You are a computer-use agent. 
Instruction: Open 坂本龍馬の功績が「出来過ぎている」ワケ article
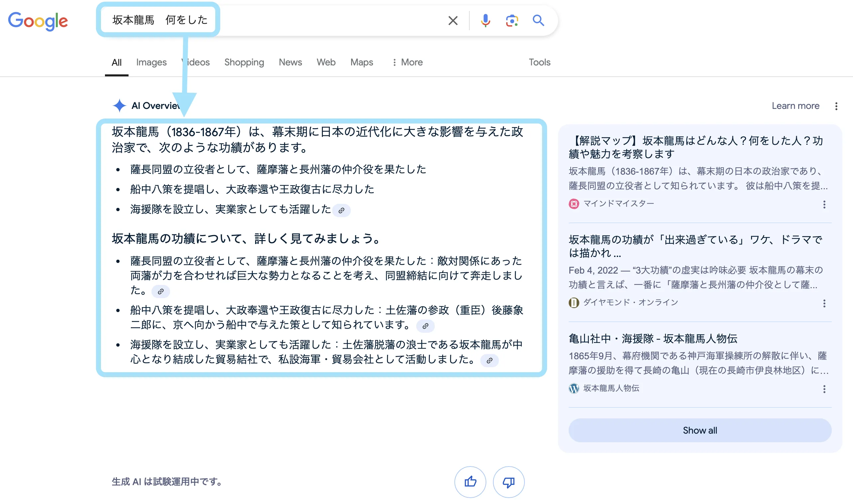tap(695, 246)
